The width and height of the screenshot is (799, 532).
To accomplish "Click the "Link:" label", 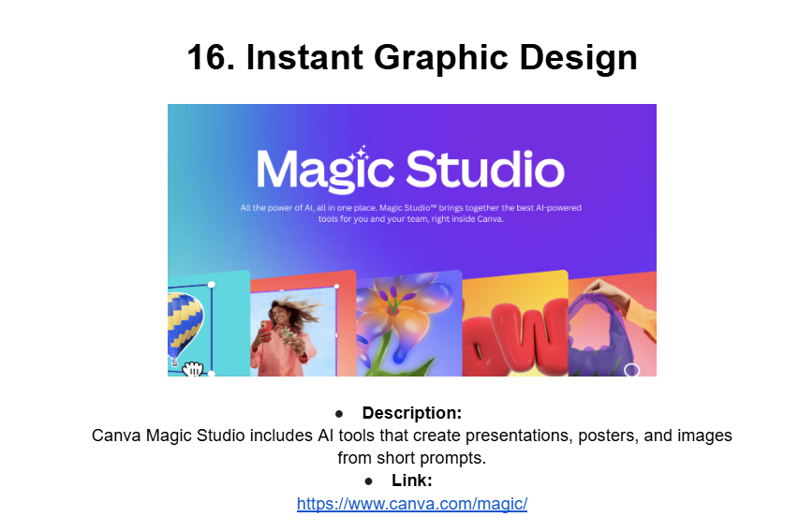I will (x=412, y=480).
